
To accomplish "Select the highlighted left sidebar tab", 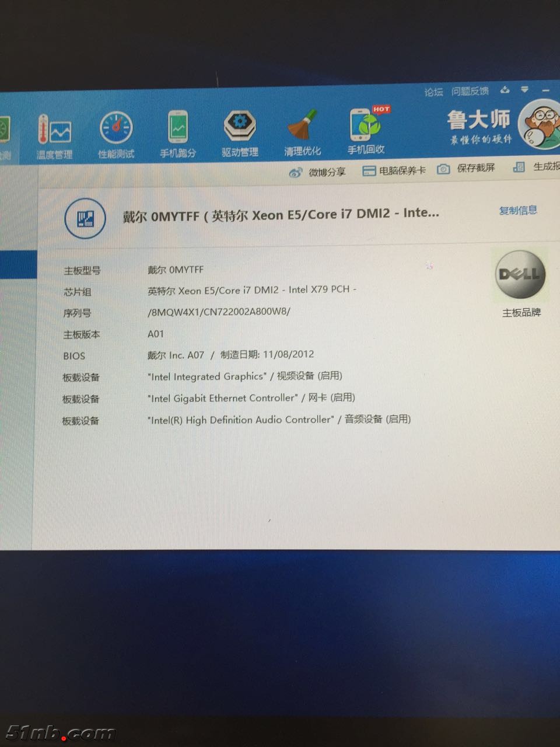I will pos(18,264).
